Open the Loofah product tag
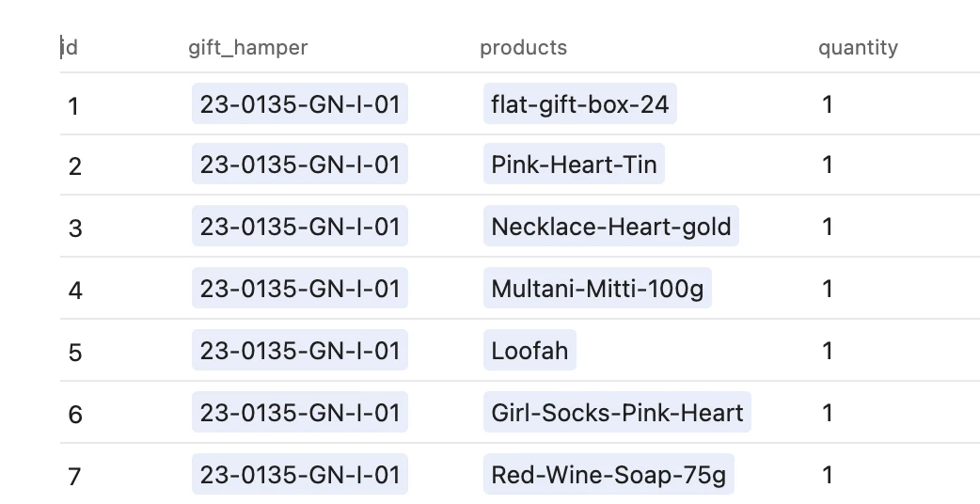Viewport: 980px width, 504px height. pos(530,351)
